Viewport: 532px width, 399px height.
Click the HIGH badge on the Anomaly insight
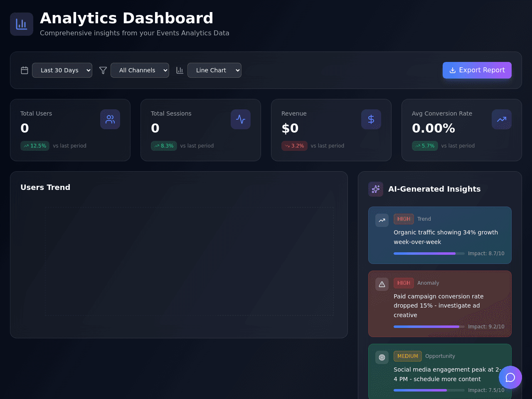[404, 283]
